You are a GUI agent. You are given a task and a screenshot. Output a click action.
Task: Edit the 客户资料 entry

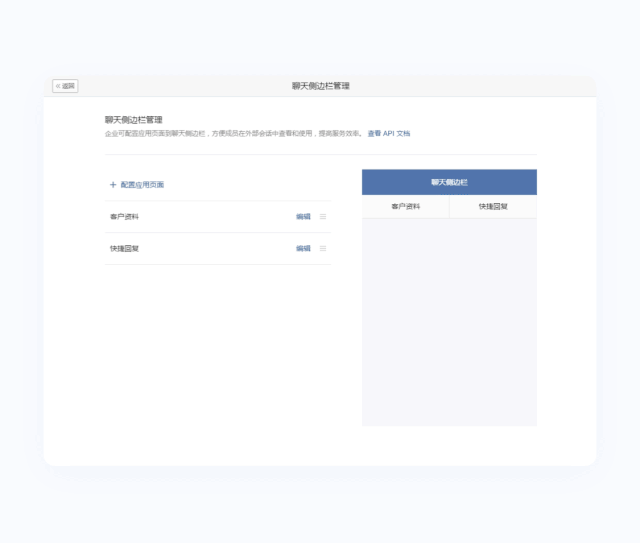(x=303, y=217)
